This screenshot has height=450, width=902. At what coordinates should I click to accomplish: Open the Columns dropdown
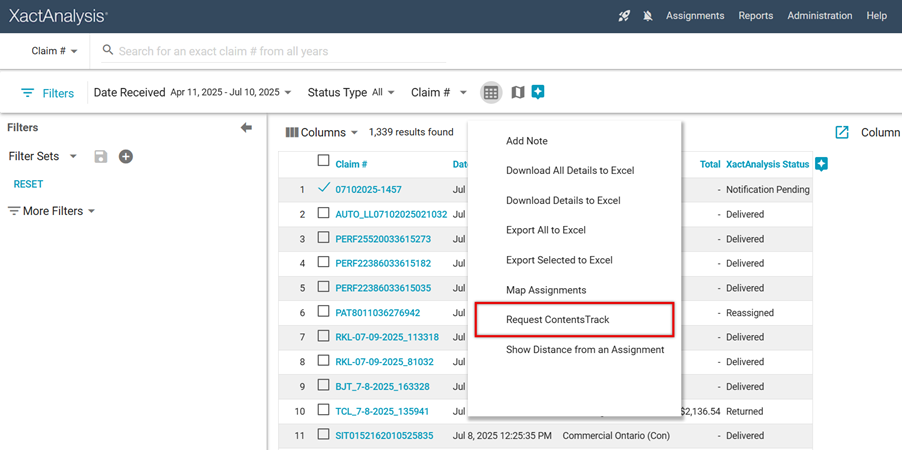(x=322, y=132)
